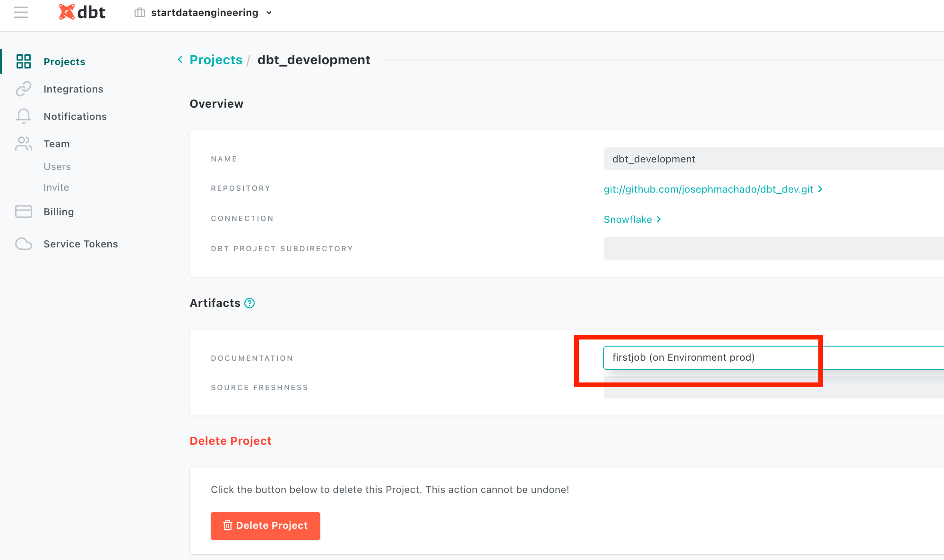The image size is (944, 560).
Task: Click the Service Tokens cloud icon
Action: pos(23,244)
